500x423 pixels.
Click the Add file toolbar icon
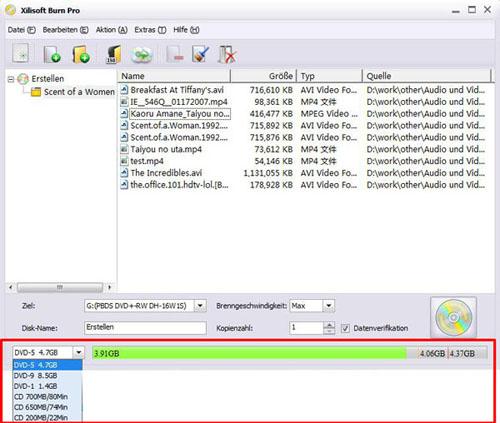click(x=52, y=54)
